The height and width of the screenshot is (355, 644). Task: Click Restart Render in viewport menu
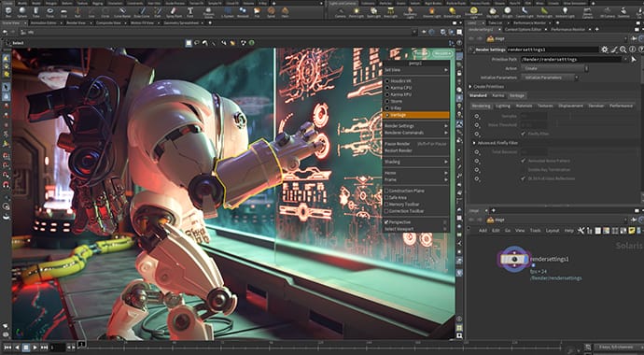click(416, 150)
